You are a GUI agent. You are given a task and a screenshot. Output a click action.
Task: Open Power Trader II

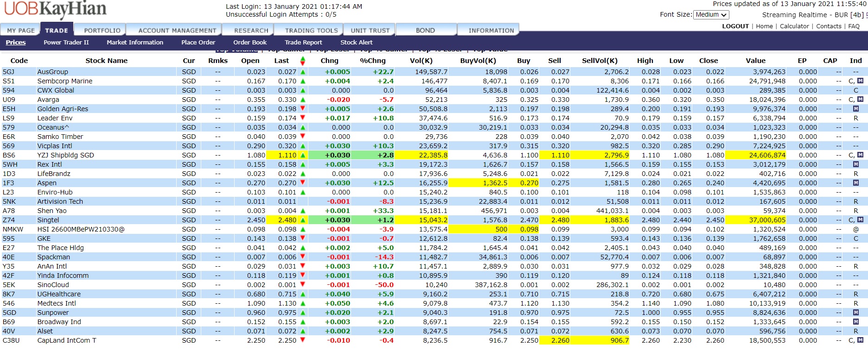pos(66,42)
